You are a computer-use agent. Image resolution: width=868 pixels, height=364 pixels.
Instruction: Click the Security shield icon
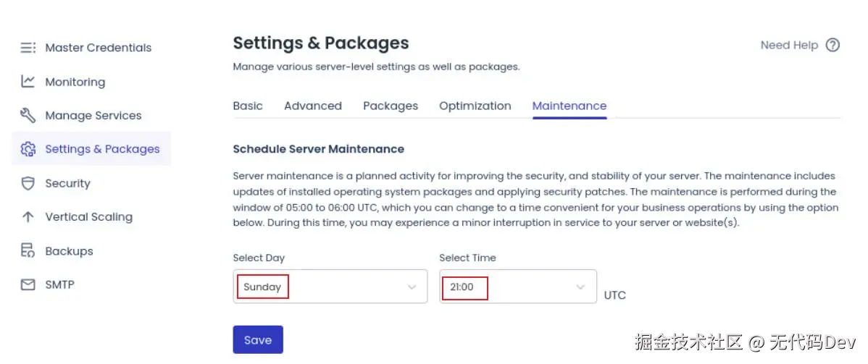coord(28,183)
